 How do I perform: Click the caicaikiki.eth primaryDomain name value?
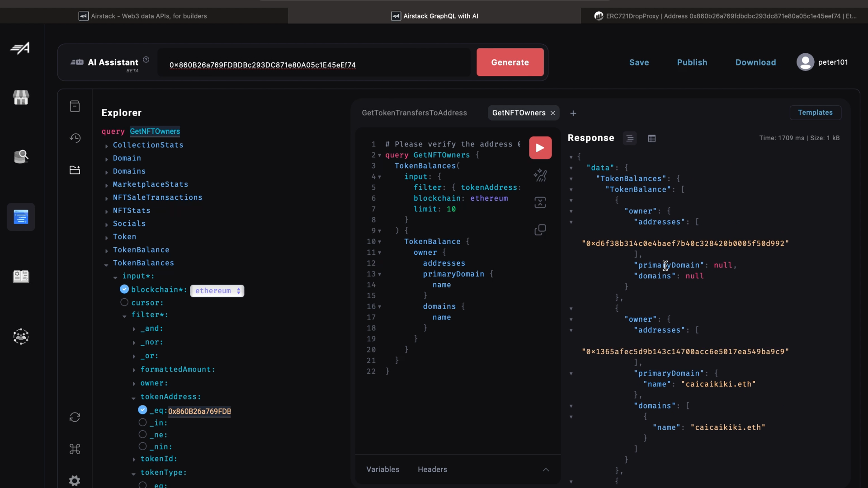pyautogui.click(x=718, y=384)
